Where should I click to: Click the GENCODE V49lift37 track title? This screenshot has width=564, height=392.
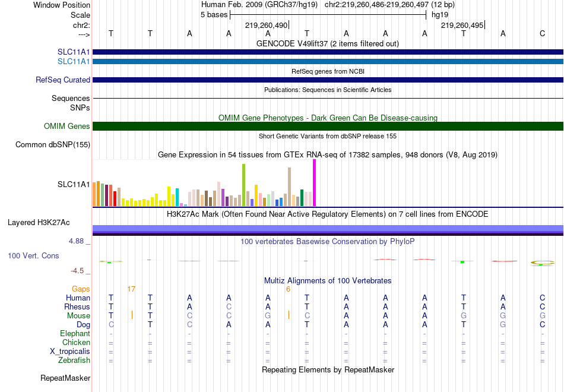coord(328,43)
